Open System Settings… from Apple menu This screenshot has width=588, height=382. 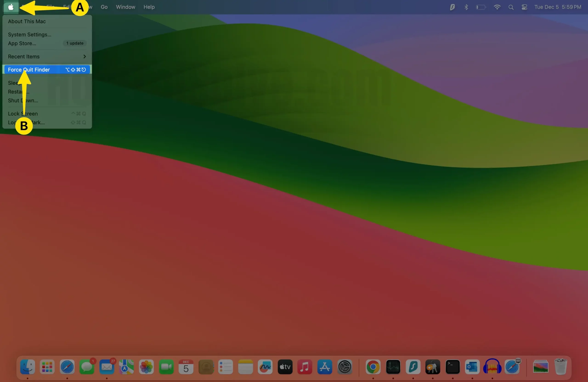coord(30,35)
